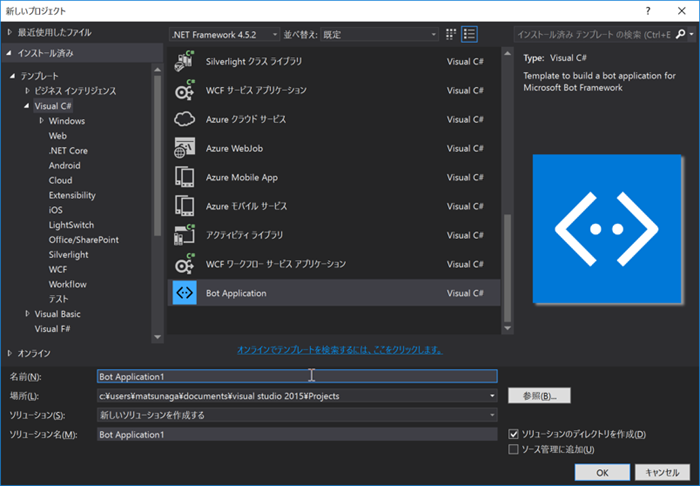Select テスト category in tree
Screen dimensions: 700x486
coord(58,299)
